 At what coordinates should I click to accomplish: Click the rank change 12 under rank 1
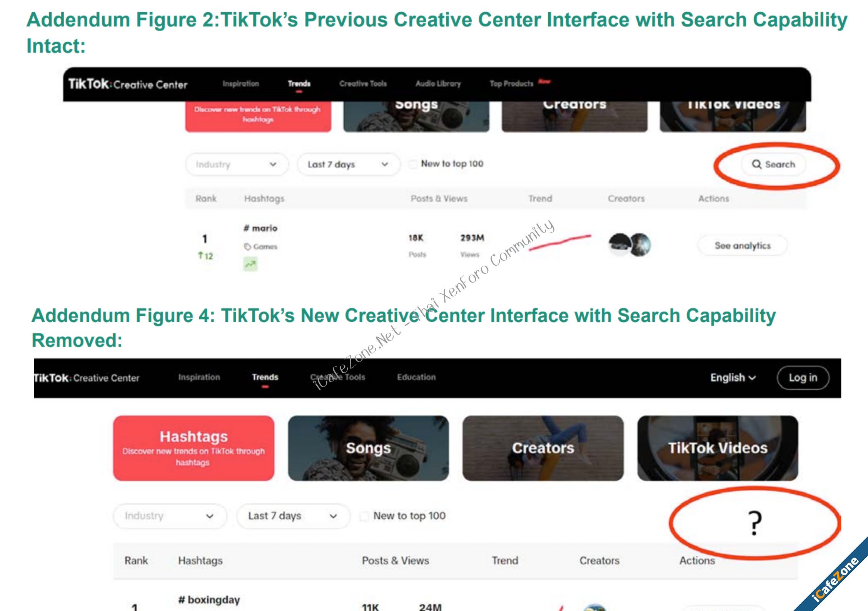click(x=205, y=256)
